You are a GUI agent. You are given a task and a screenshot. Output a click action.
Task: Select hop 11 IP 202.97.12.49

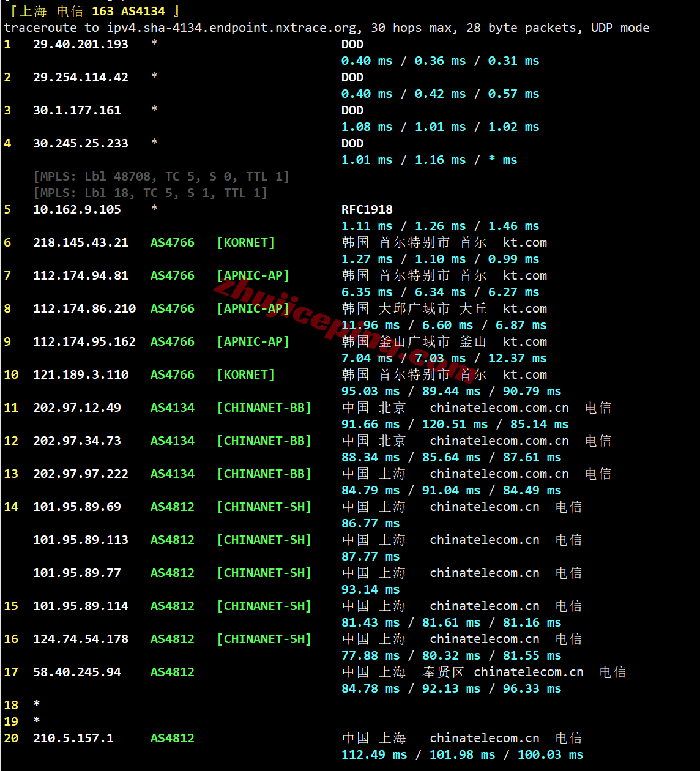77,408
